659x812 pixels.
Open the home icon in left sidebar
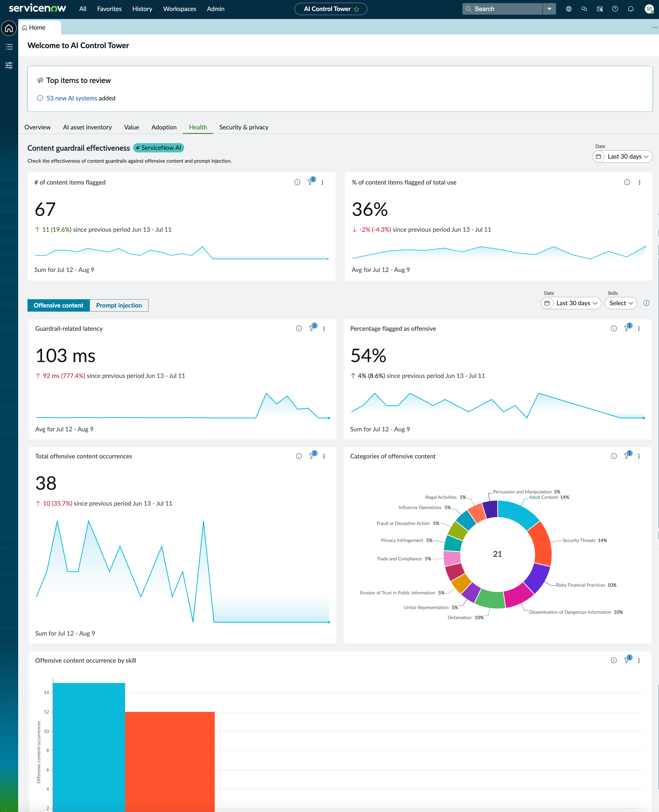tap(9, 28)
